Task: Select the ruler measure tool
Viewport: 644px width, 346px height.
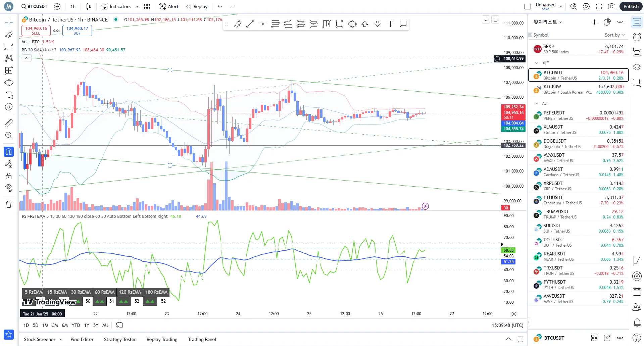Action: click(x=9, y=123)
